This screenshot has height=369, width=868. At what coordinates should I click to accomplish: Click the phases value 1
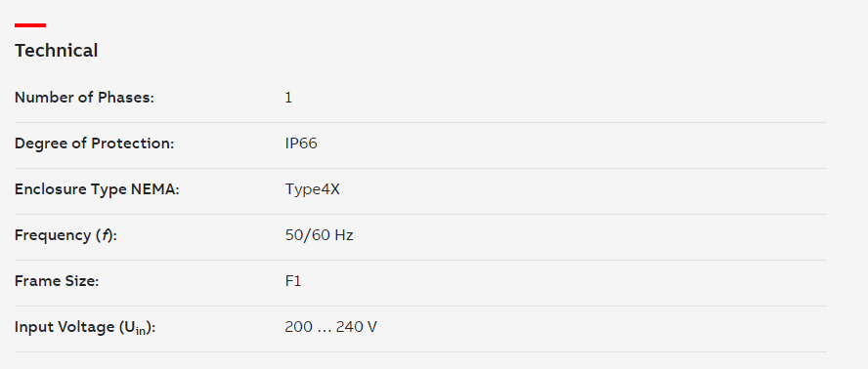[x=288, y=98]
